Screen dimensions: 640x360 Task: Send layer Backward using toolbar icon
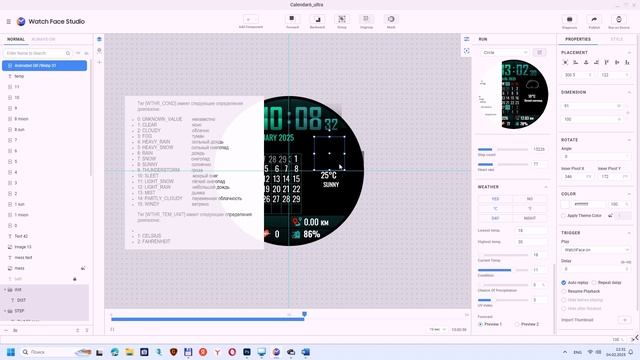click(x=317, y=19)
